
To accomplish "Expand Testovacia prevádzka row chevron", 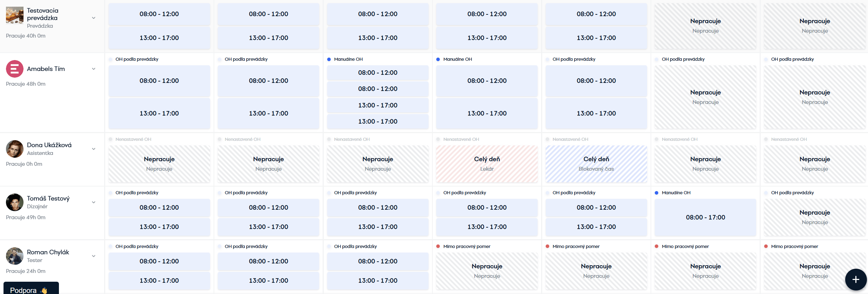I will tap(94, 18).
